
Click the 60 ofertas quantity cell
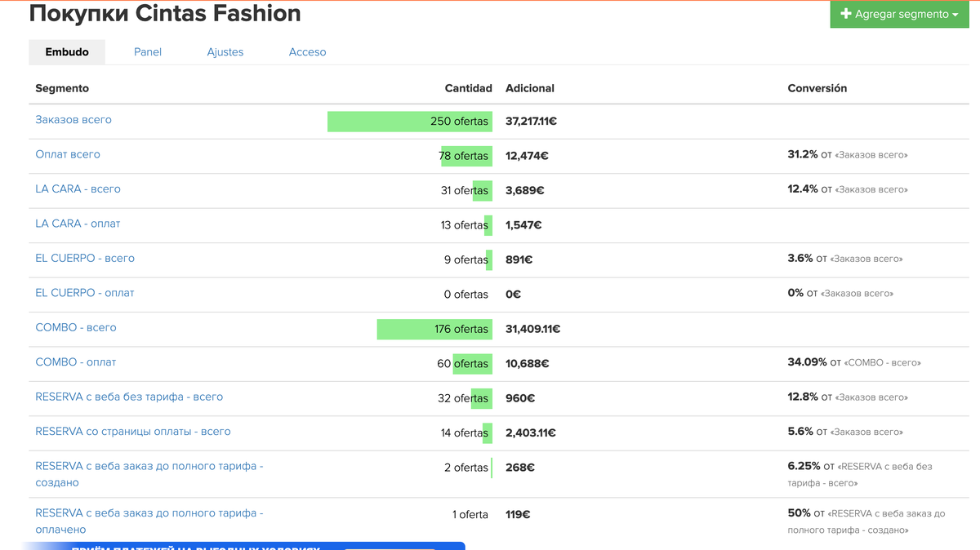(x=463, y=364)
